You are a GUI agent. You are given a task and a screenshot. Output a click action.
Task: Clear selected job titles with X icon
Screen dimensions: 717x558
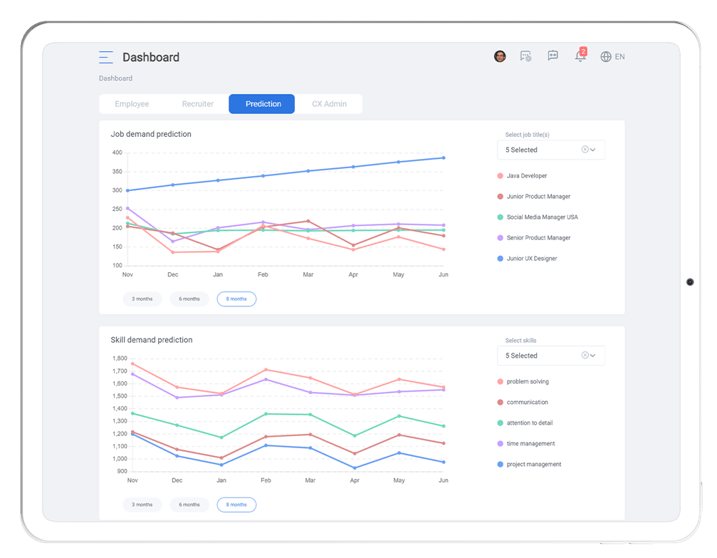pyautogui.click(x=585, y=150)
